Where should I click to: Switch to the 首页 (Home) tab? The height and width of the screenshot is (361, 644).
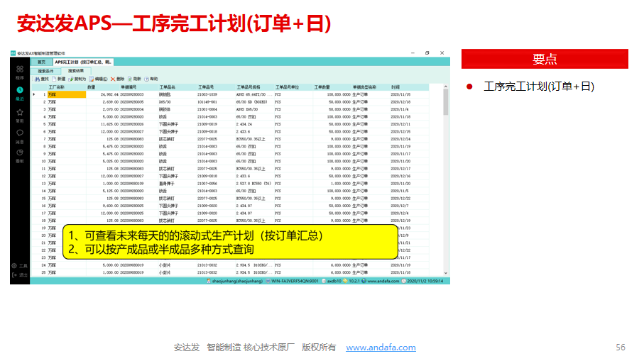pyautogui.click(x=41, y=62)
